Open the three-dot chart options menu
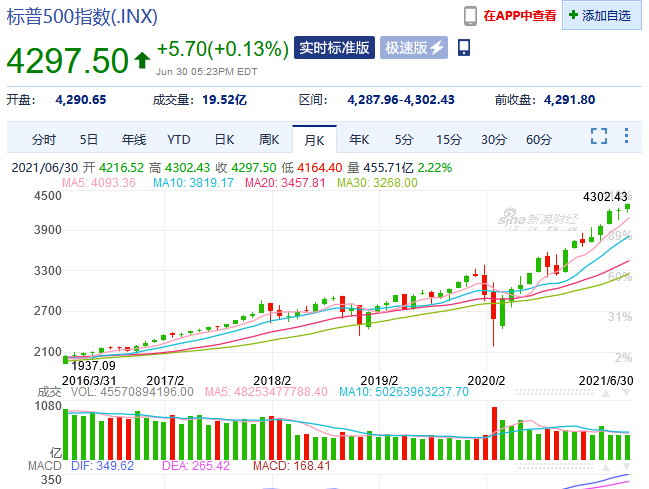Screen dimensions: 649x489 pos(626,136)
